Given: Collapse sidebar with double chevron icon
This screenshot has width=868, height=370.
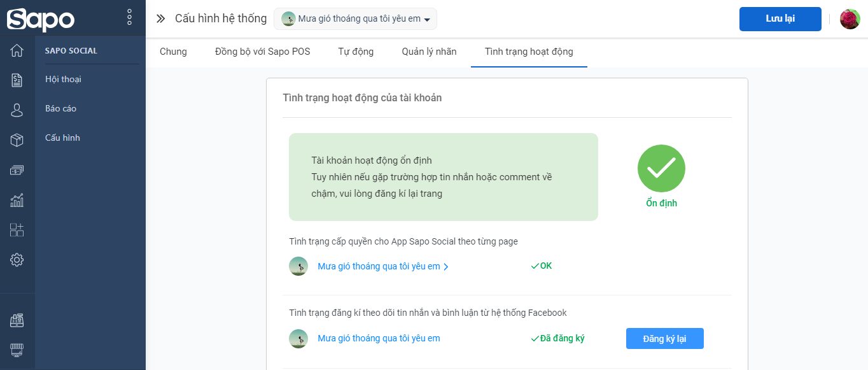Looking at the screenshot, I should [160, 19].
